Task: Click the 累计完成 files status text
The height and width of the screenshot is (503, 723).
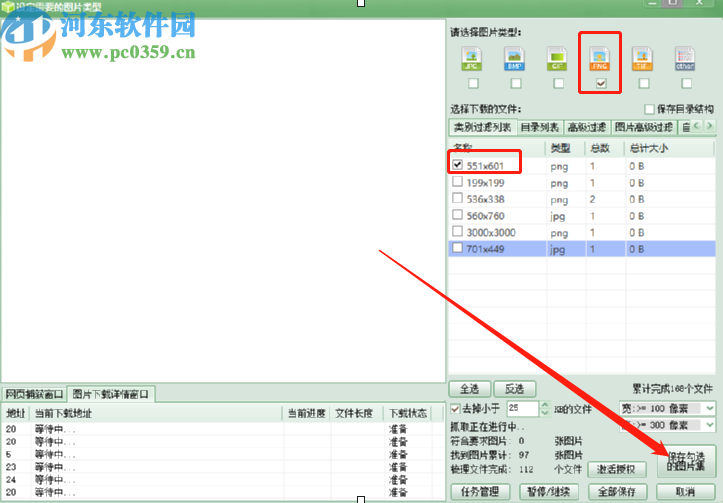Action: point(672,389)
